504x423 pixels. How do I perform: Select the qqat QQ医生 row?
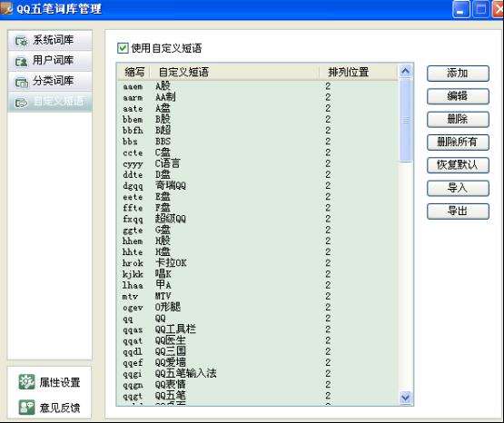click(x=257, y=340)
